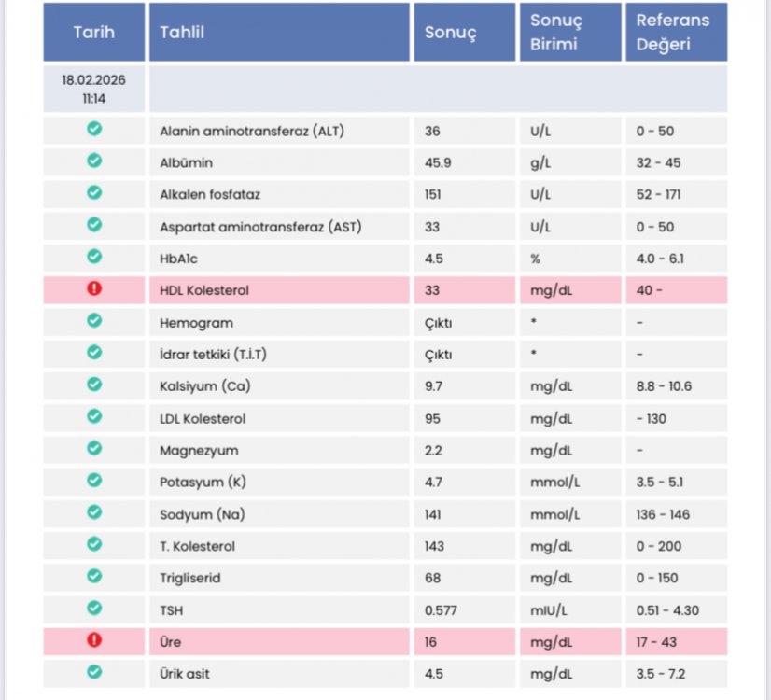This screenshot has height=700, width=771.
Task: Click the Trigliserid result value 68
Action: 433,578
